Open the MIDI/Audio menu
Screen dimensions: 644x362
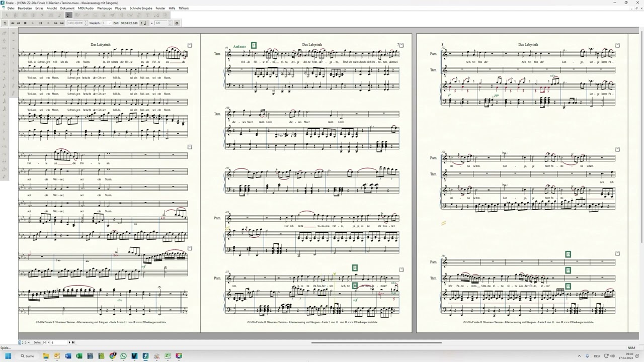(86, 9)
